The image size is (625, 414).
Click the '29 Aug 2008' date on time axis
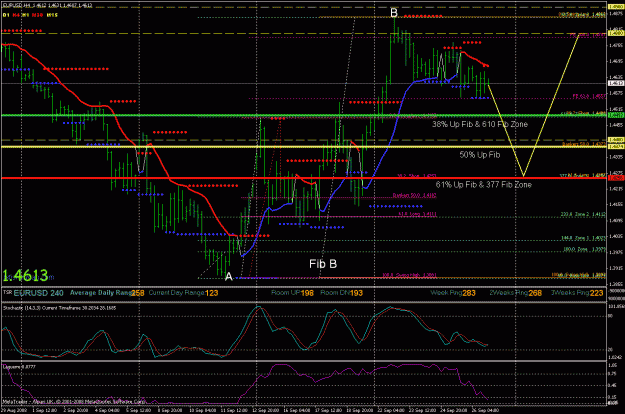click(x=14, y=410)
